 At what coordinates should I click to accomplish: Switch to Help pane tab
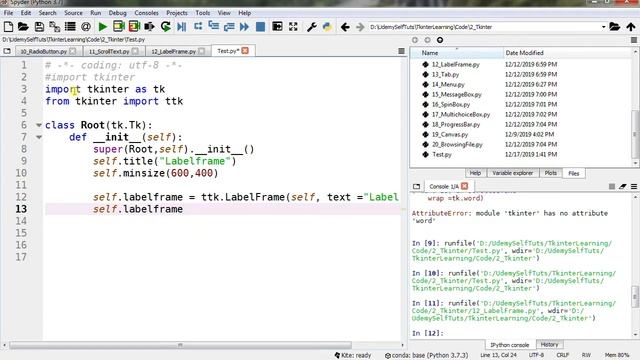click(475, 173)
